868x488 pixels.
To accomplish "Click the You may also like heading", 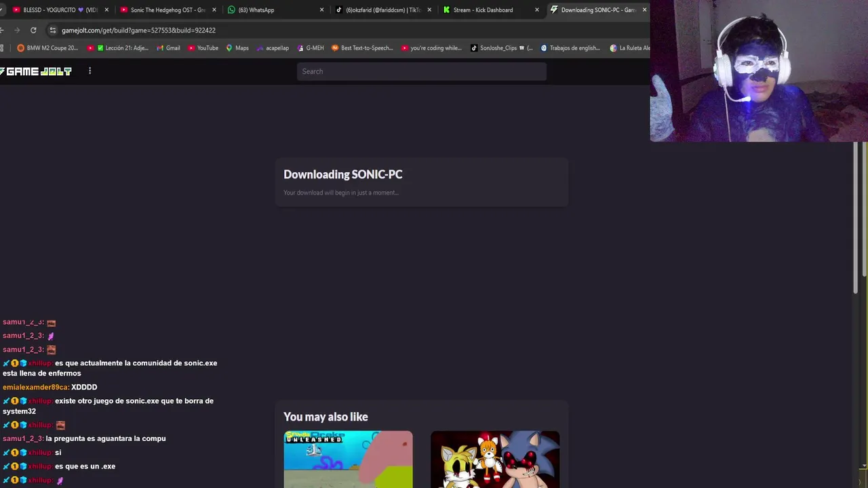I will [325, 417].
